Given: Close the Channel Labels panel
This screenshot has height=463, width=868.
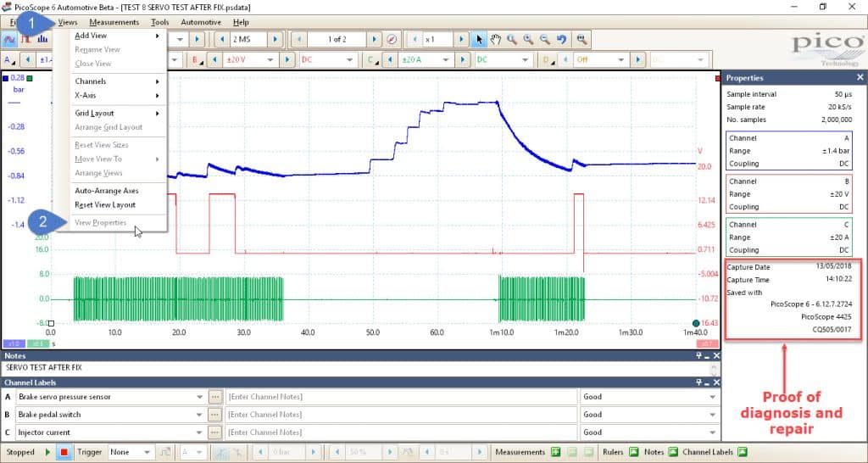Looking at the screenshot, I should pyautogui.click(x=716, y=382).
